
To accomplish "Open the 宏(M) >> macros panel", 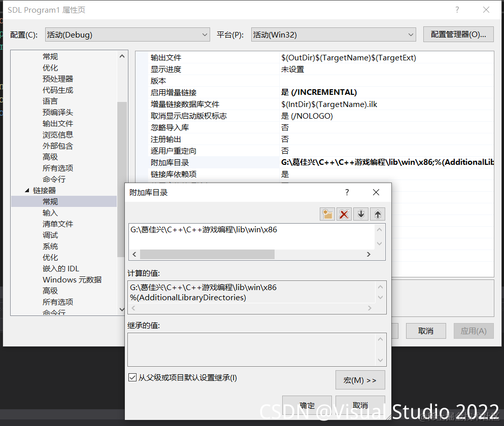I will point(360,380).
